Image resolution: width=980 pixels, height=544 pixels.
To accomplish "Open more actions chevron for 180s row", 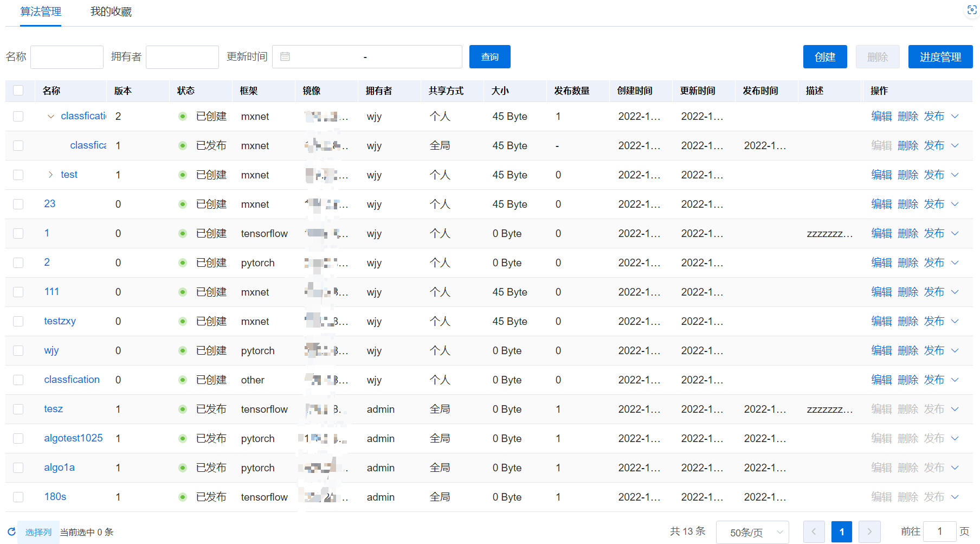I will coord(955,497).
